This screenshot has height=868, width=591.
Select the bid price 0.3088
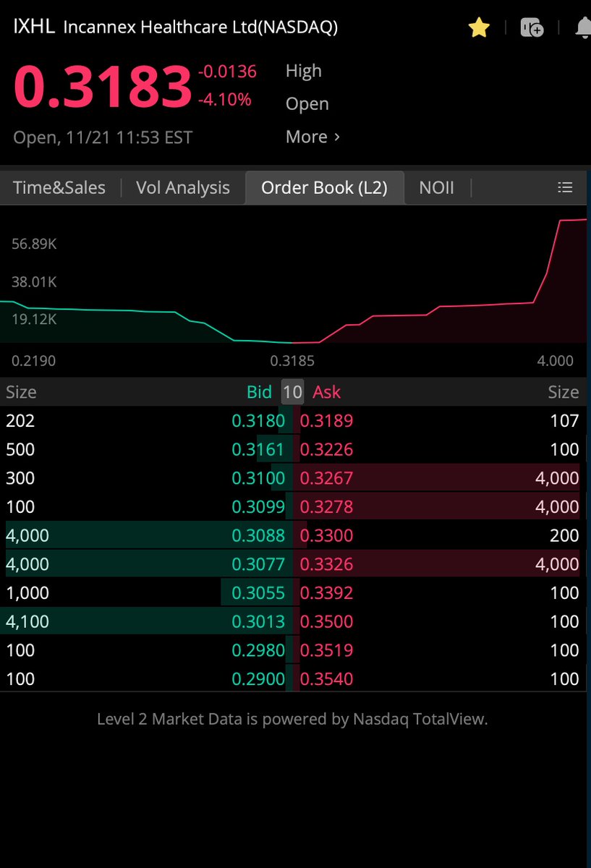pos(258,535)
